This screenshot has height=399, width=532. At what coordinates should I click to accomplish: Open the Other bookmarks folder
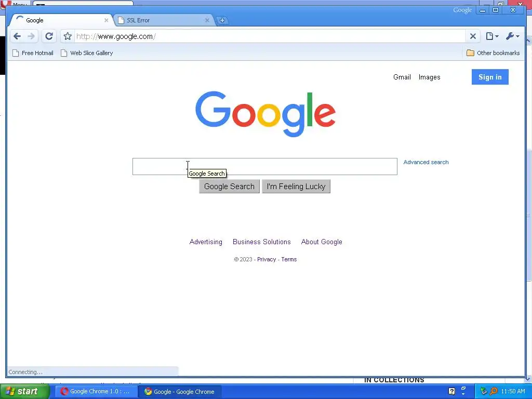493,53
